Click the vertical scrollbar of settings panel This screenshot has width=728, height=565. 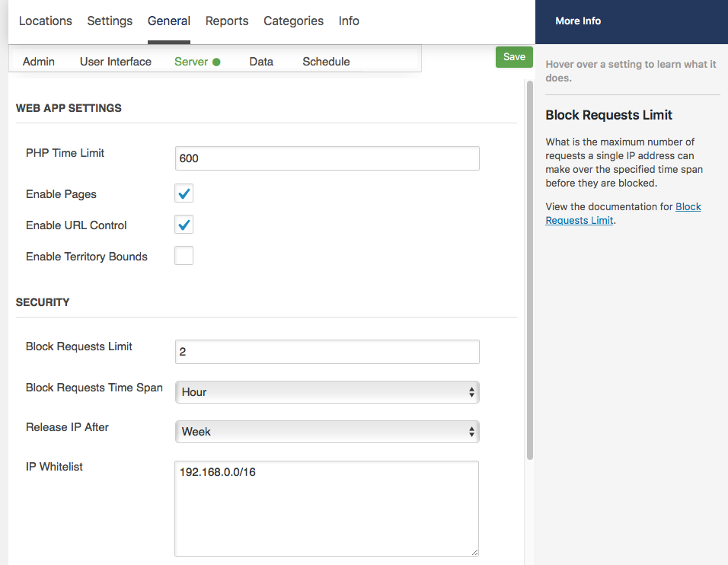[x=530, y=270]
